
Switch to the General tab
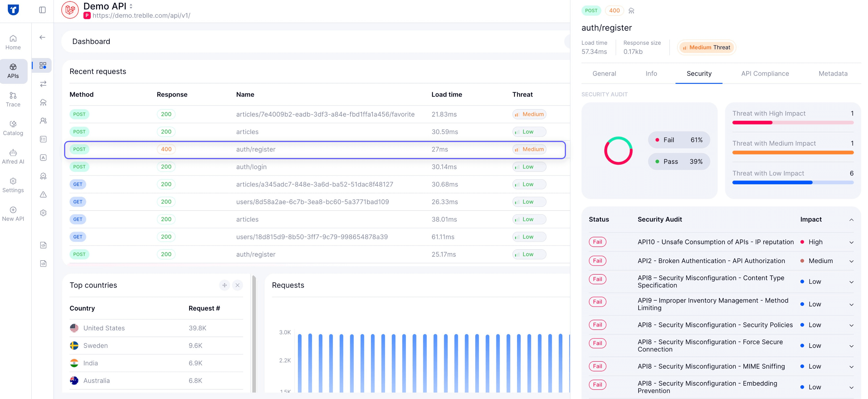tap(604, 73)
